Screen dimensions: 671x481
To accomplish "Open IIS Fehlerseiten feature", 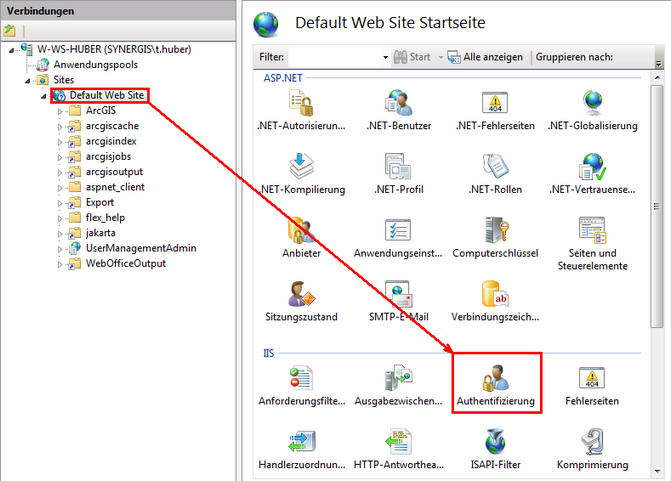I will (x=592, y=386).
